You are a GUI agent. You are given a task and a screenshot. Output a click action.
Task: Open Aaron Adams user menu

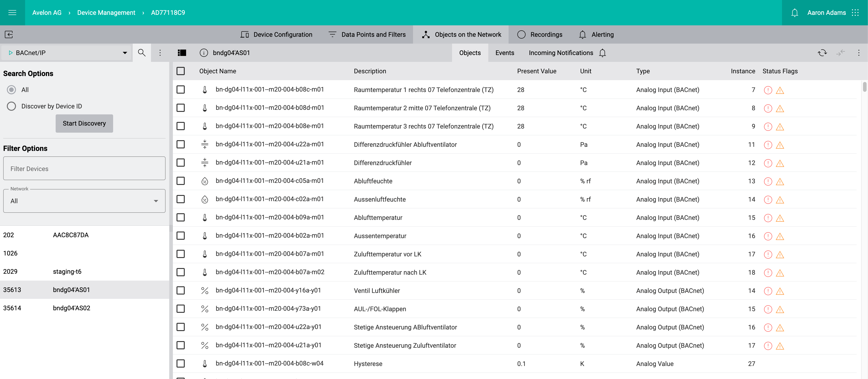(826, 13)
